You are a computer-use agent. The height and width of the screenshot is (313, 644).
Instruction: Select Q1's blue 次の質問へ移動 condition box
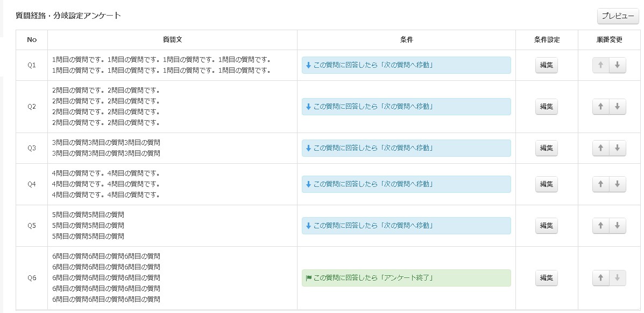point(406,65)
